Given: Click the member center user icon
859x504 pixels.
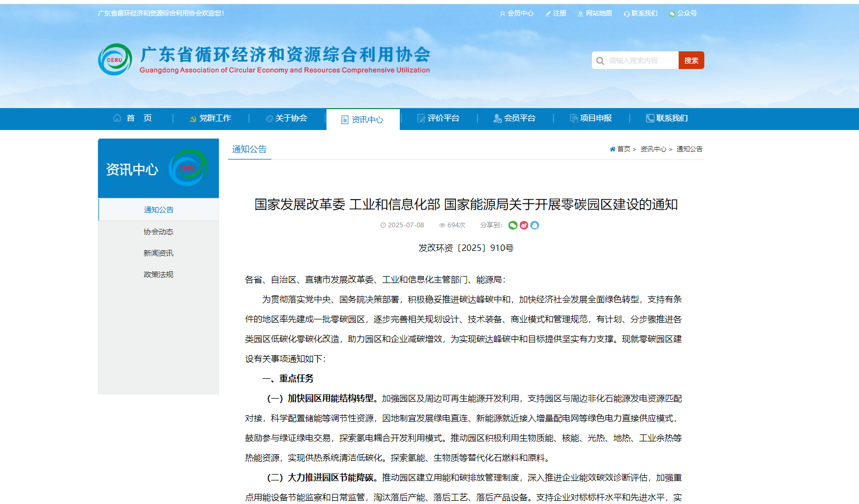Looking at the screenshot, I should click(503, 13).
